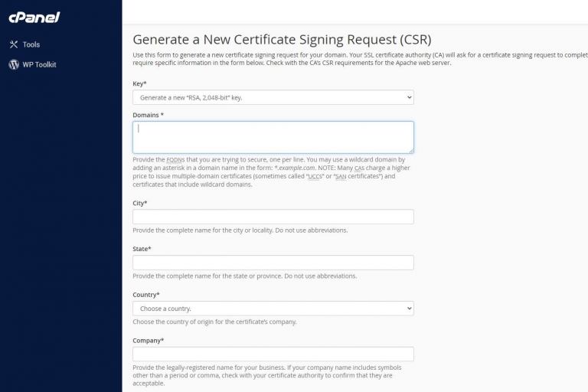Image resolution: width=588 pixels, height=392 pixels.
Task: Open the Key type dropdown
Action: coord(273,97)
